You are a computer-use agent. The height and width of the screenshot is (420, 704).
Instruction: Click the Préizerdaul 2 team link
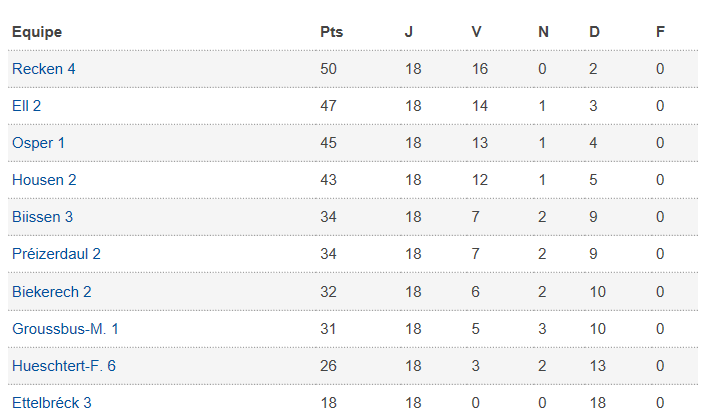point(56,254)
